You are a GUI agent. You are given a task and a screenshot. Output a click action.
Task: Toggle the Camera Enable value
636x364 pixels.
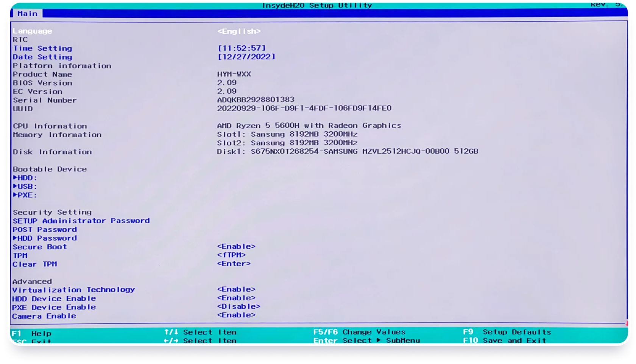pyautogui.click(x=236, y=315)
